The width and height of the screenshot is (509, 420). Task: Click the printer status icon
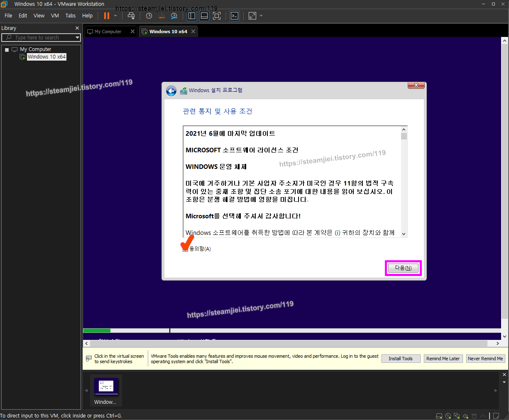[474, 416]
